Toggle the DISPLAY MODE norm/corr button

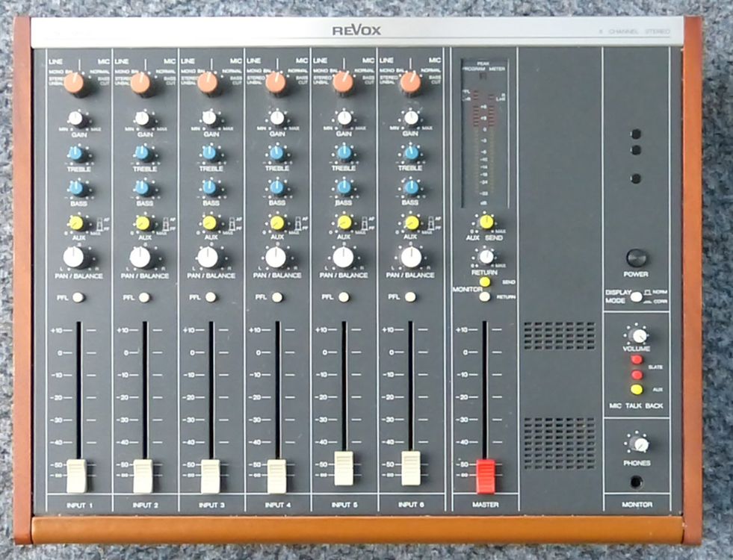click(636, 296)
